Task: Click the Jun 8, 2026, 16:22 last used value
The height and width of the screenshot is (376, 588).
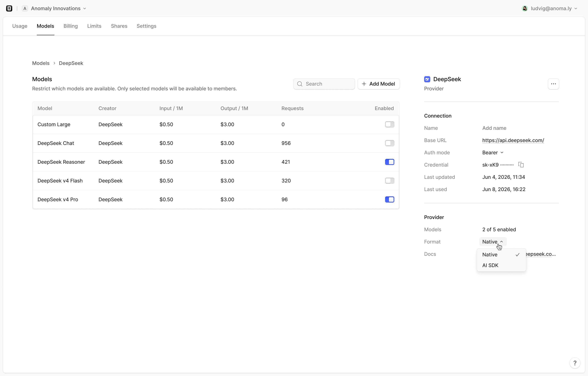Action: coord(504,189)
